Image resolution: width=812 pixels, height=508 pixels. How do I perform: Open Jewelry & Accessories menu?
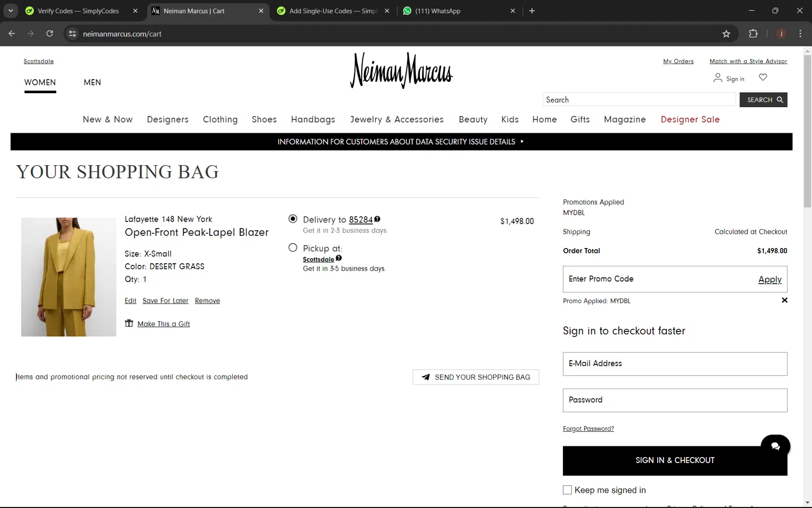397,120
